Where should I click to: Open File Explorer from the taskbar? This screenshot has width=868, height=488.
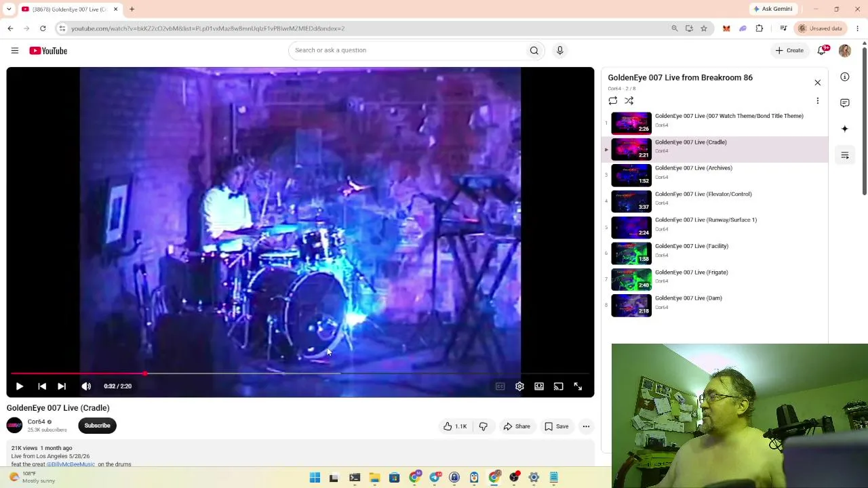pyautogui.click(x=374, y=478)
